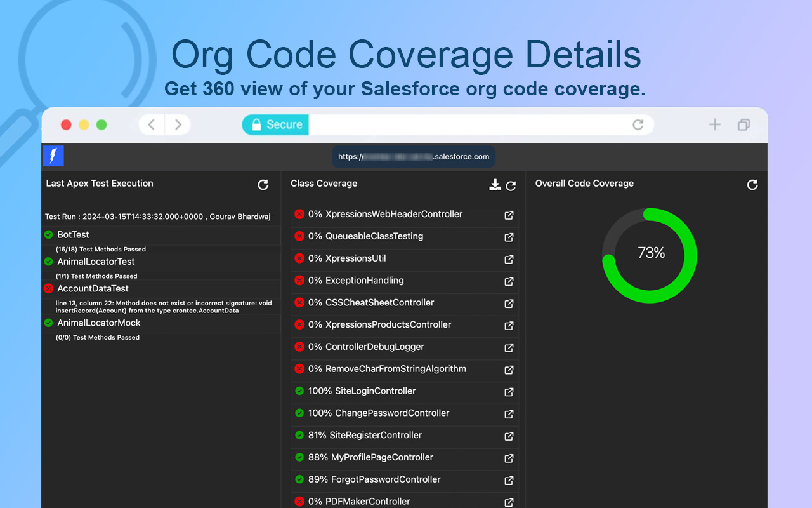This screenshot has width=812, height=508.
Task: Click 100% ChangePasswordController row text
Action: click(x=379, y=413)
